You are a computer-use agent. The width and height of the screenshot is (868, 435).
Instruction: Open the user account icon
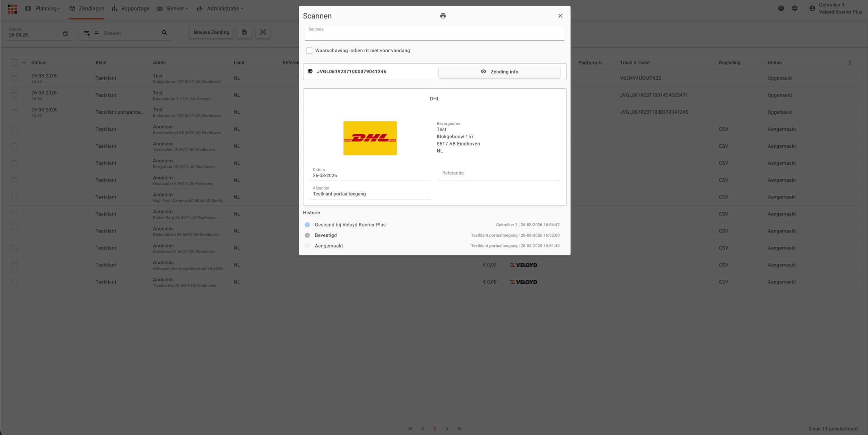pos(812,8)
